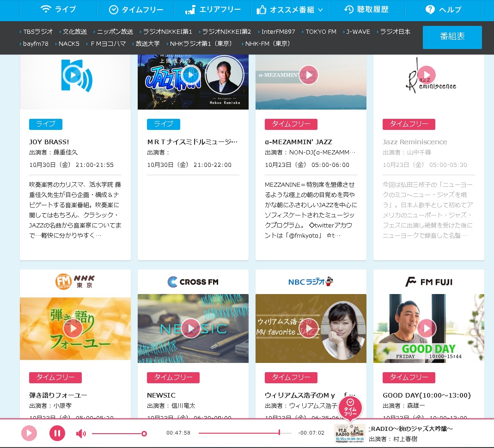Image resolution: width=494 pixels, height=448 pixels.
Task: Open the ライブ tab in the top navigation
Action: (x=59, y=9)
